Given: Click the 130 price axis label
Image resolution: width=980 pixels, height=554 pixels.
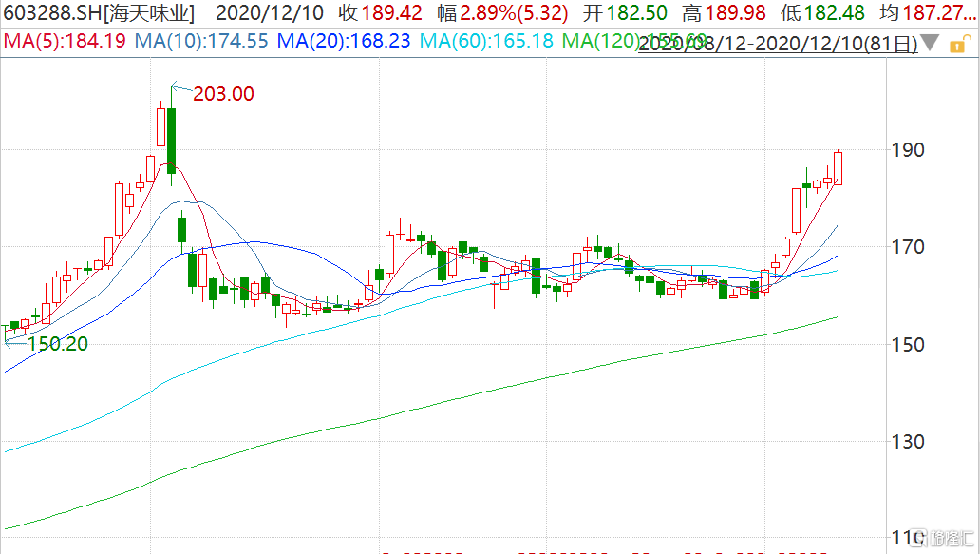Looking at the screenshot, I should pos(908,442).
